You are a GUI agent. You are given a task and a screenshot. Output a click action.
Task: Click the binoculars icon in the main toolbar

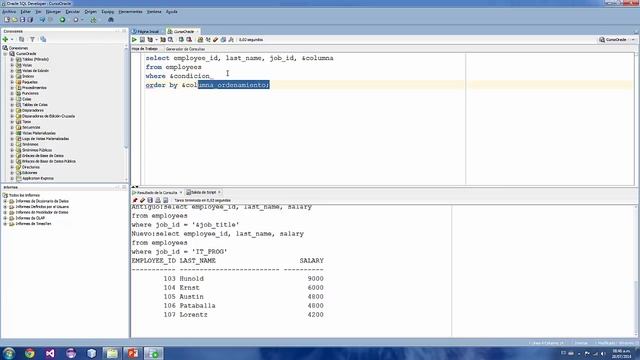pos(111,20)
